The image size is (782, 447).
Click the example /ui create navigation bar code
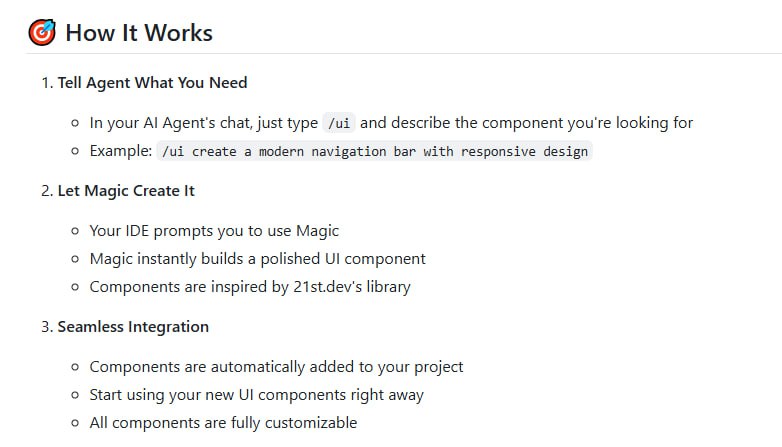click(374, 152)
